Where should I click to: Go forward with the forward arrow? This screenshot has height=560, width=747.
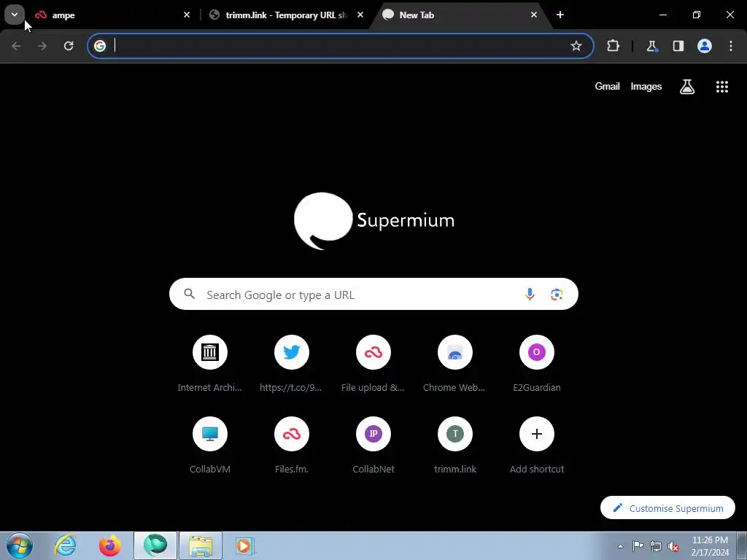pos(42,46)
